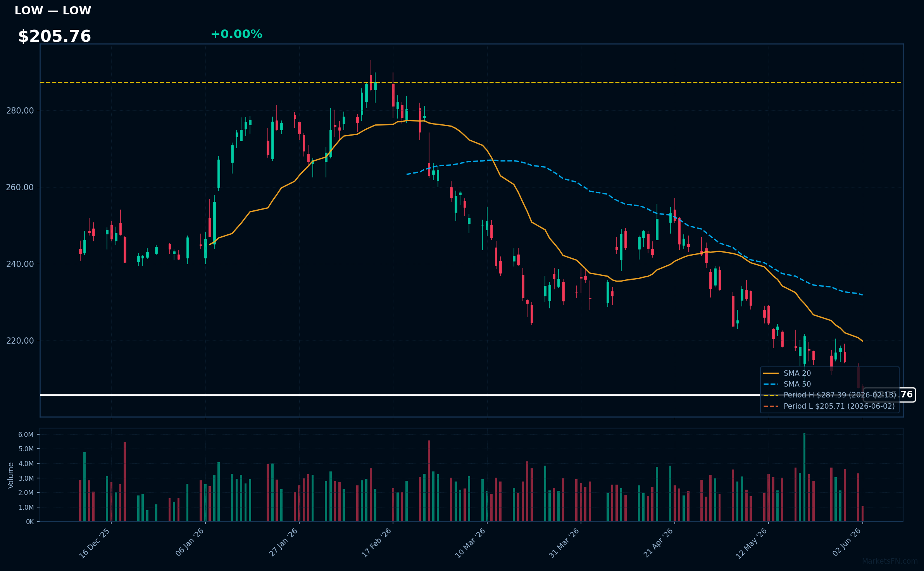Viewport: 924px width, 571px height.
Task: Click Period L $205.71 legend entry
Action: (x=829, y=406)
